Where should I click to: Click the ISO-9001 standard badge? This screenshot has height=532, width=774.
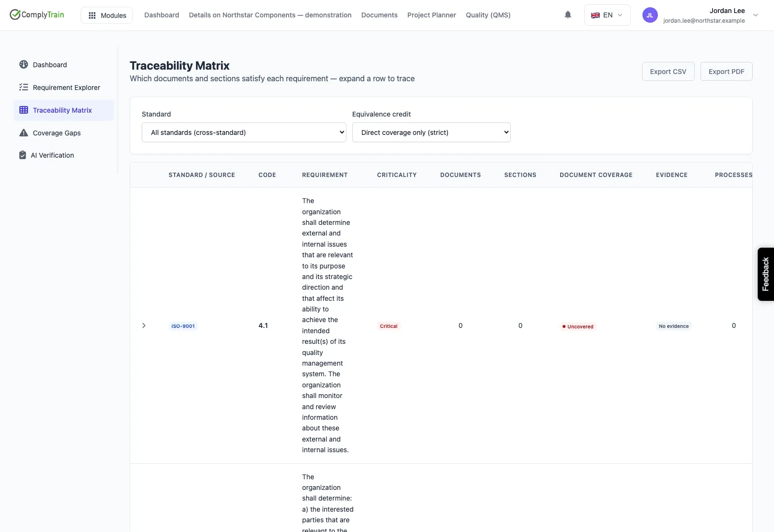(x=183, y=326)
